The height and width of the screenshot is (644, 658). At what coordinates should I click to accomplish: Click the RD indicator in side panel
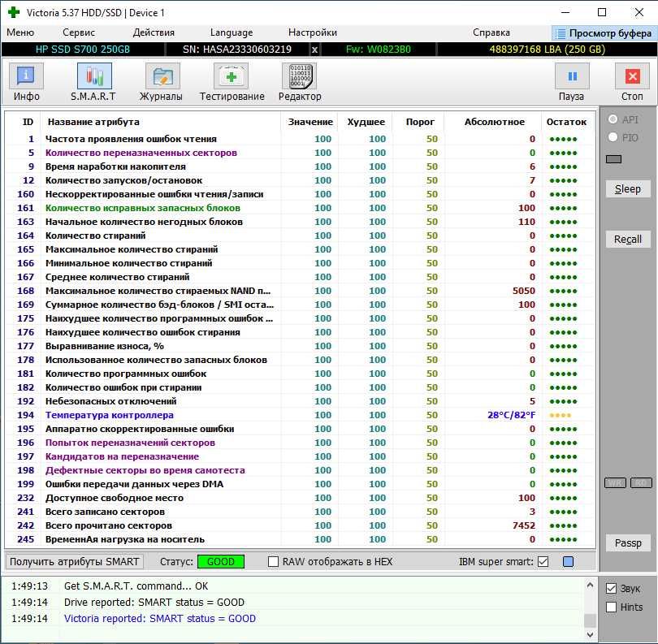click(x=641, y=483)
